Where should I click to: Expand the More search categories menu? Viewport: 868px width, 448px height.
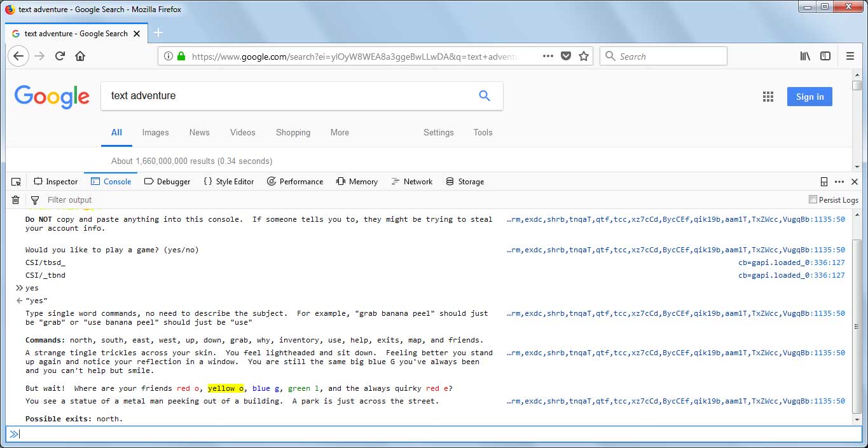[x=340, y=132]
